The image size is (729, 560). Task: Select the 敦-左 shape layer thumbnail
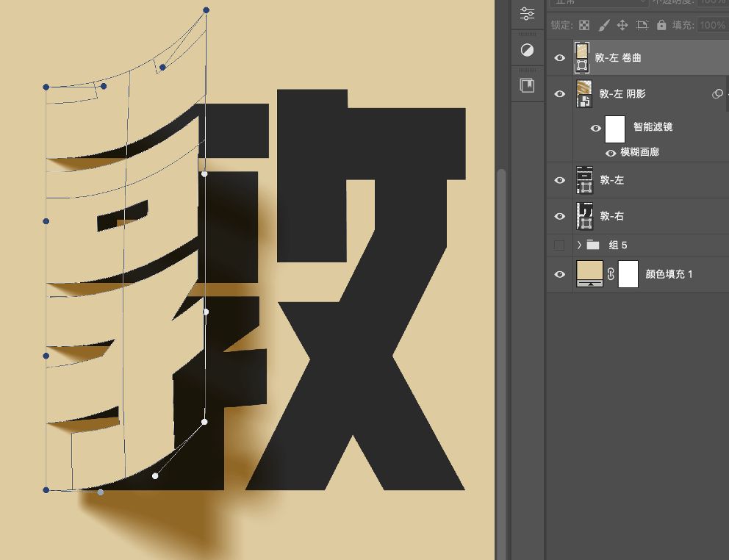click(x=585, y=180)
